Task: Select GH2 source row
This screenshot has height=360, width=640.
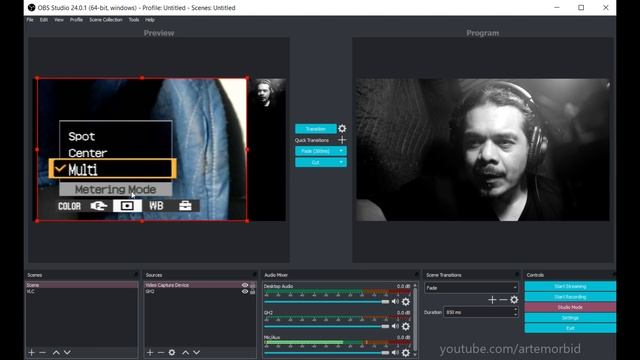Action: point(200,291)
